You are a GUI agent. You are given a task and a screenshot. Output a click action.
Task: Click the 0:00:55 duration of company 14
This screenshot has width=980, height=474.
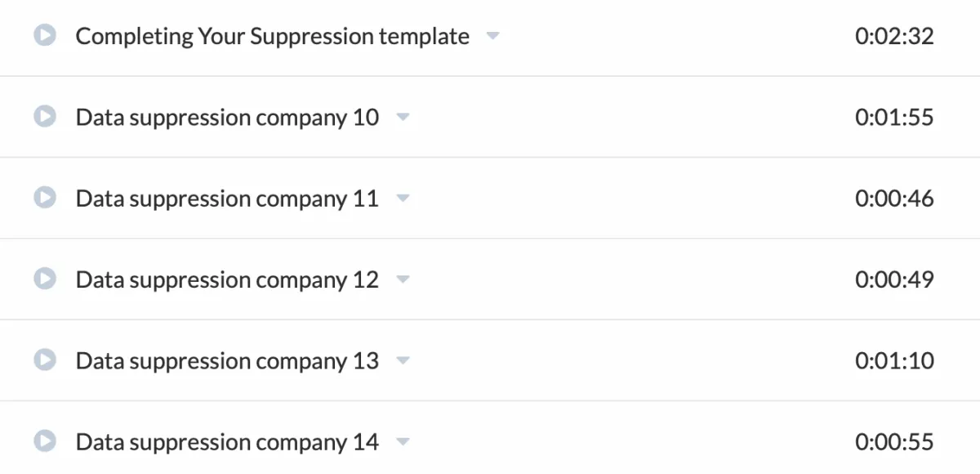pos(894,442)
